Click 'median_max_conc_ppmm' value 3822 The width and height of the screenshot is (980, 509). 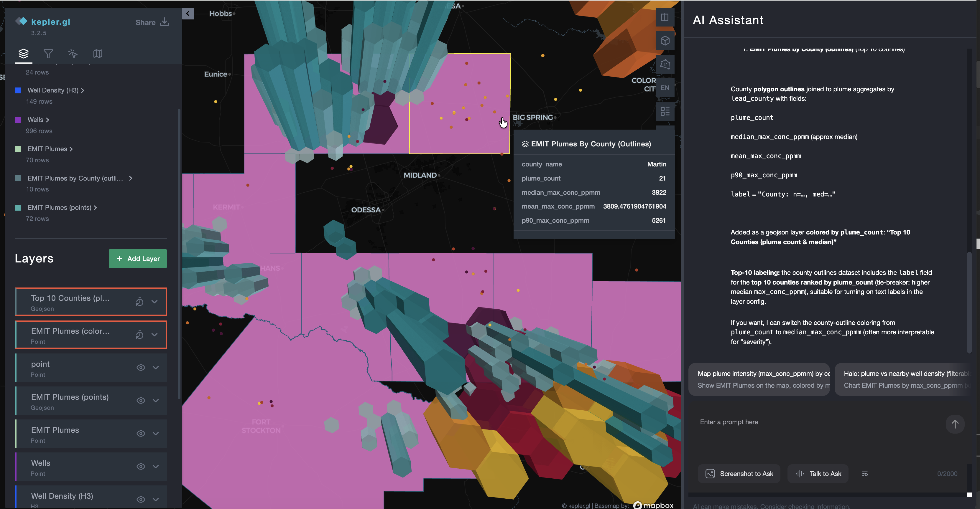[659, 192]
